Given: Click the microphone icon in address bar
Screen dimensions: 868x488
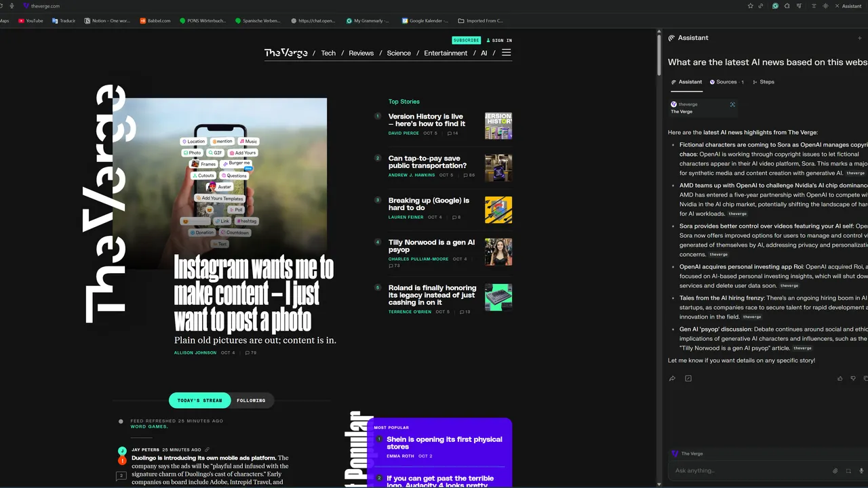Looking at the screenshot, I should [x=12, y=6].
